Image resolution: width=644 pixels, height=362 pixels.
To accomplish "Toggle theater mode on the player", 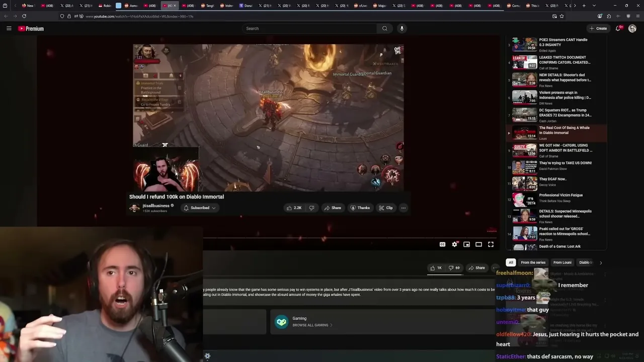I will (478, 244).
